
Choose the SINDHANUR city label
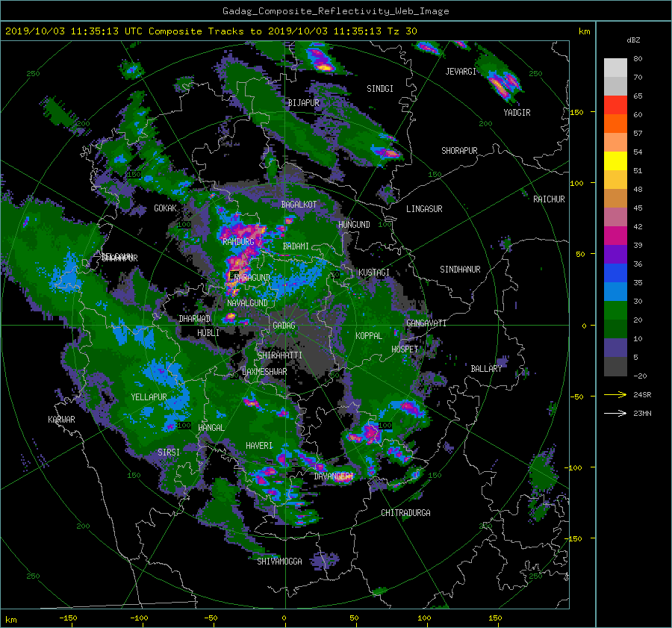460,270
